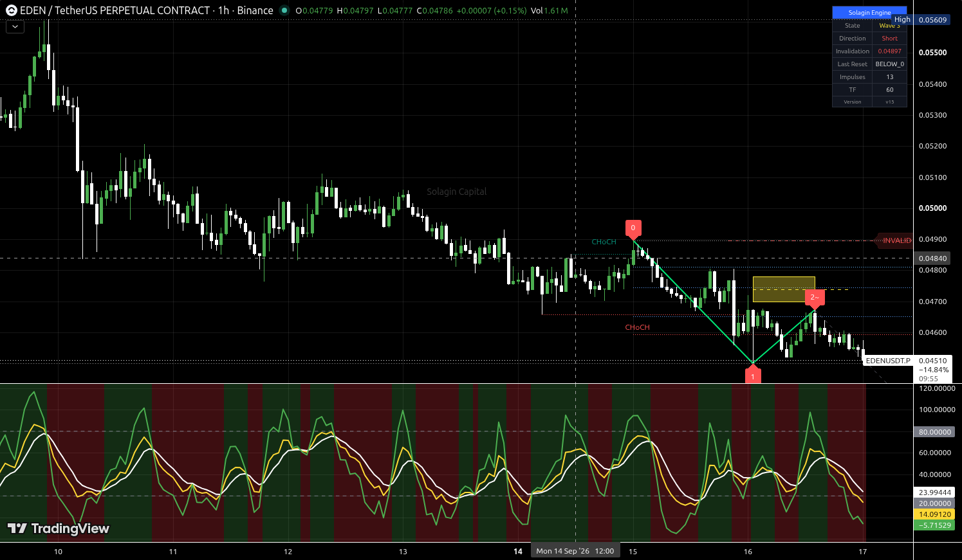Viewport: 962px width, 560px height.
Task: Click the Version value v15
Action: point(889,102)
